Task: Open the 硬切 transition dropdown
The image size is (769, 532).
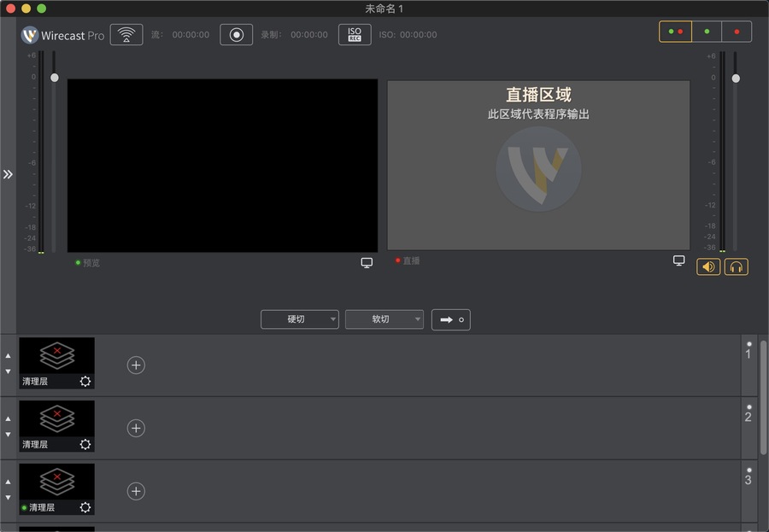Action: (x=300, y=319)
